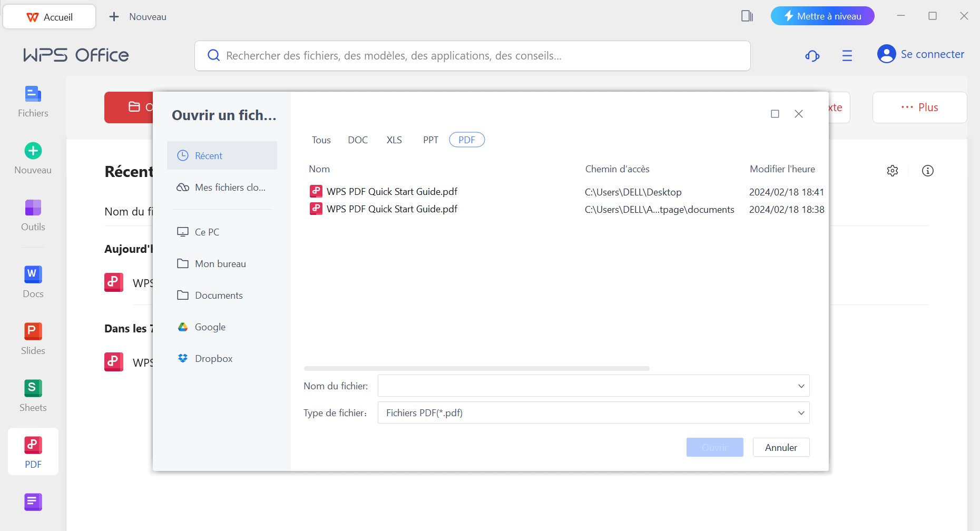This screenshot has height=531, width=980.
Task: Sort by Modifier l'heure column header
Action: point(782,169)
